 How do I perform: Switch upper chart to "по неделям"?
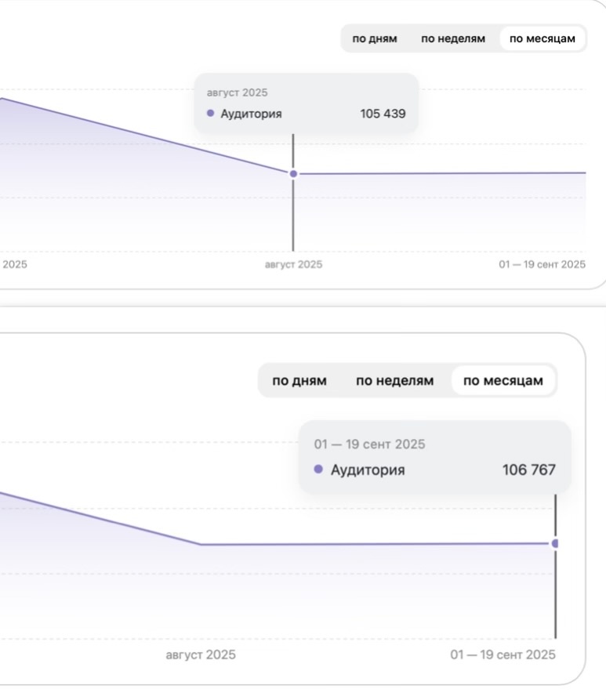[x=453, y=38]
